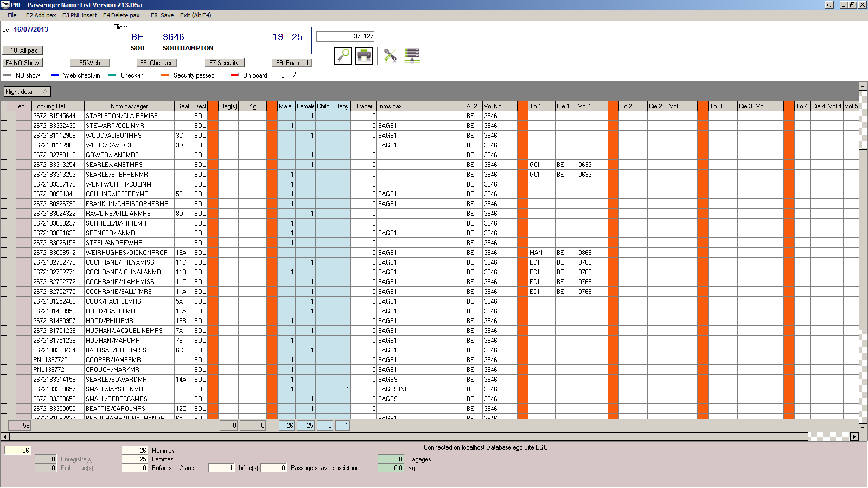Click the magnifying glass search icon
This screenshot has width=868, height=488.
[x=343, y=55]
